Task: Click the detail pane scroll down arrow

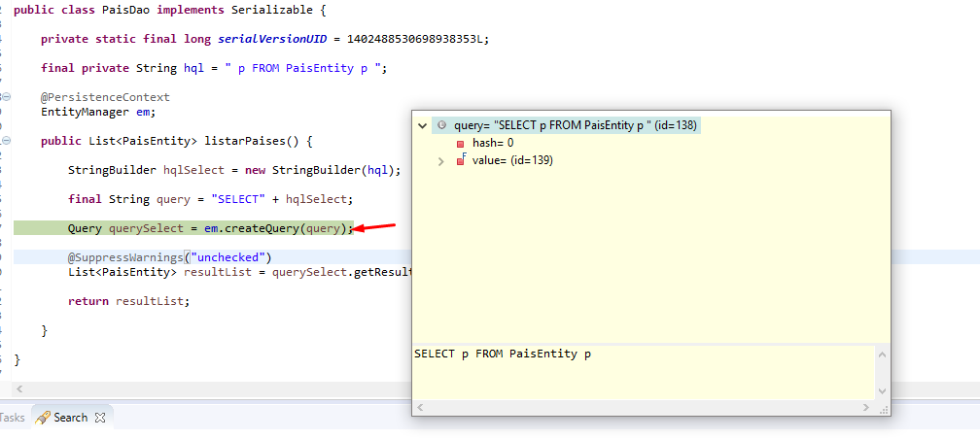Action: [883, 390]
